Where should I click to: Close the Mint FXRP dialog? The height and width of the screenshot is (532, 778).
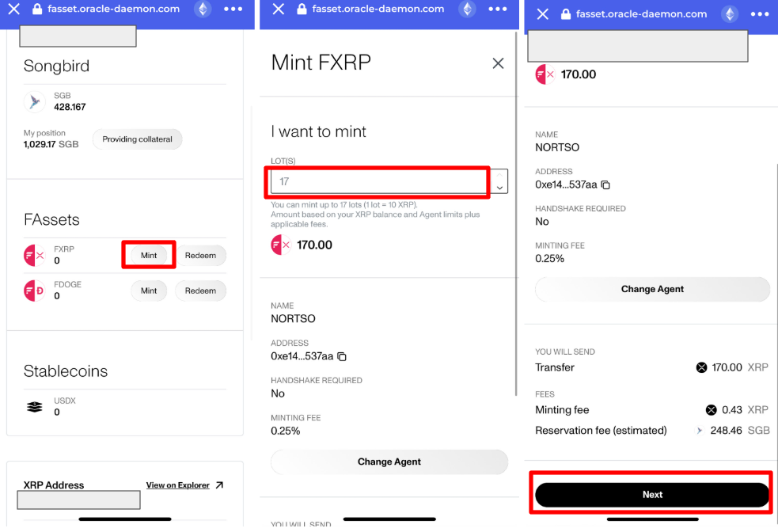pos(498,63)
